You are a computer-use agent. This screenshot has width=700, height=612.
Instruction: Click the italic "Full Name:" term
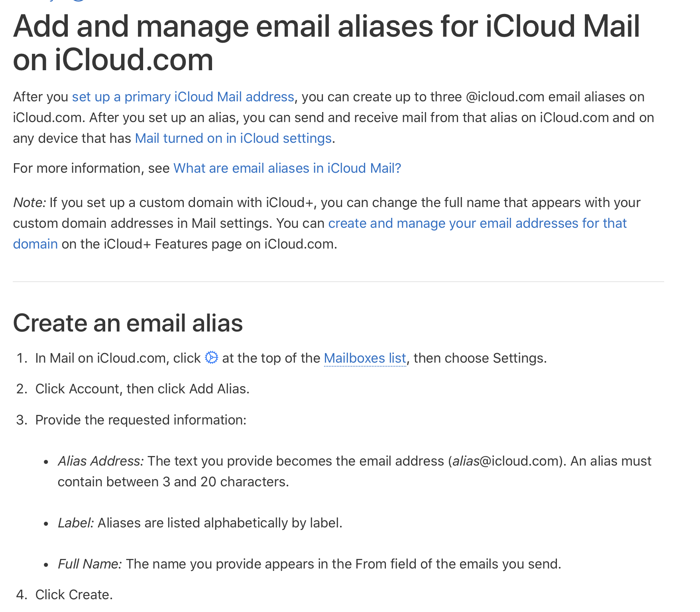pyautogui.click(x=90, y=564)
